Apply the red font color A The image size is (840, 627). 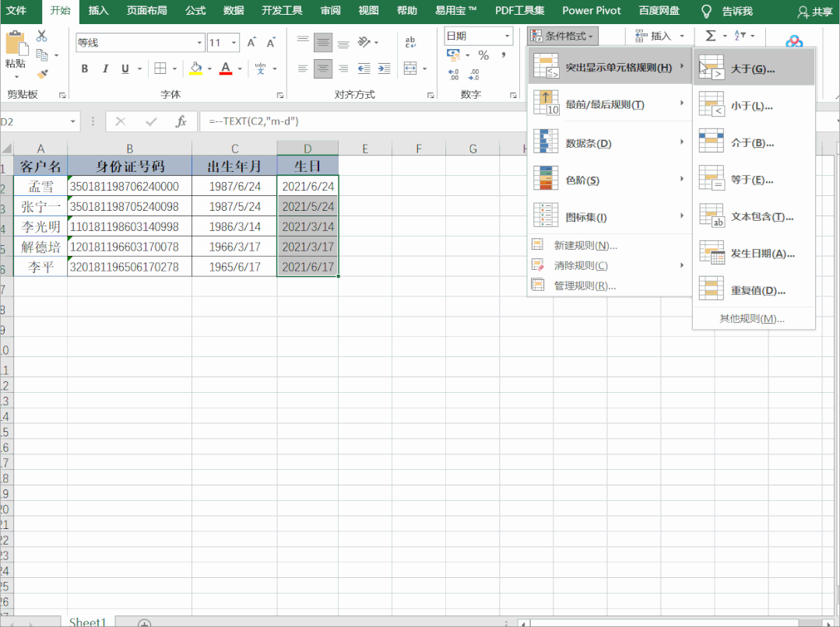[x=226, y=68]
